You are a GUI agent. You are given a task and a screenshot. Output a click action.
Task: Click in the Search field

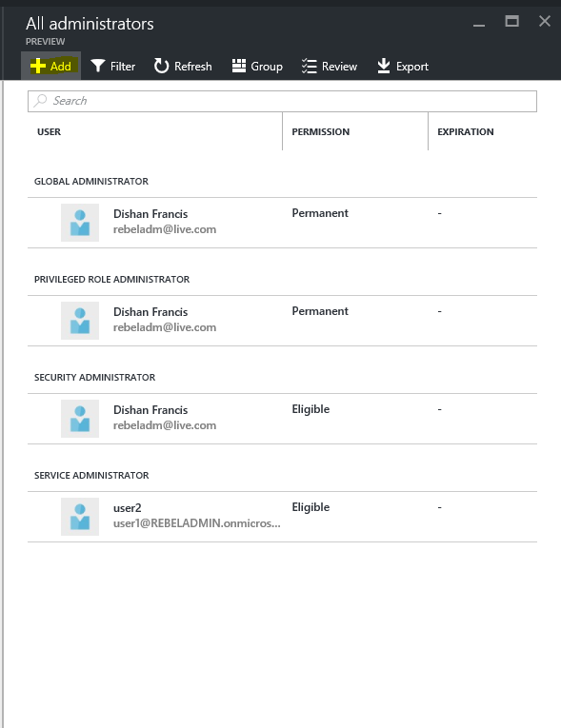coord(282,101)
